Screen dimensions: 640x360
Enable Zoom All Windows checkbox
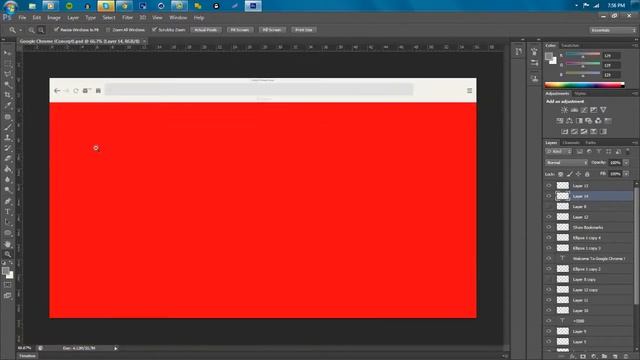click(x=108, y=30)
